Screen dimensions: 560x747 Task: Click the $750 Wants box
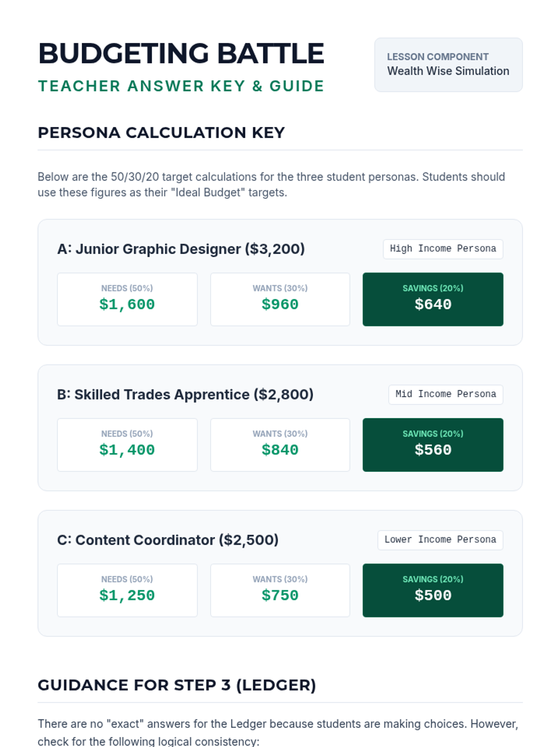click(x=280, y=591)
